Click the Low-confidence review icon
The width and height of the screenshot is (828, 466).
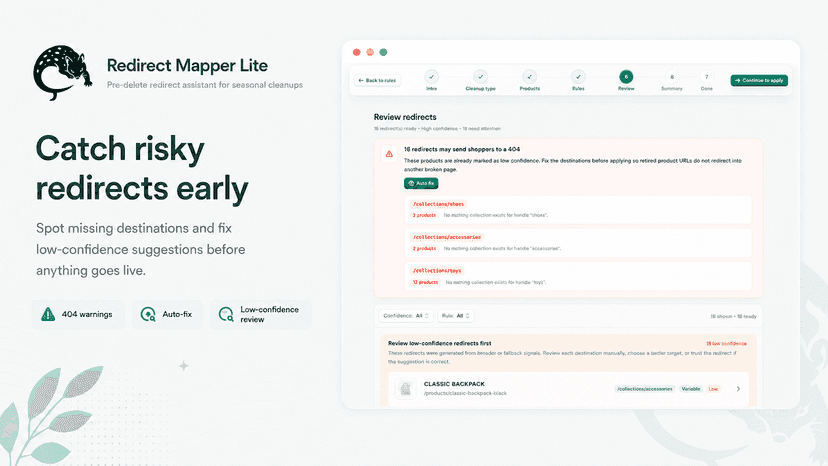pos(226,314)
